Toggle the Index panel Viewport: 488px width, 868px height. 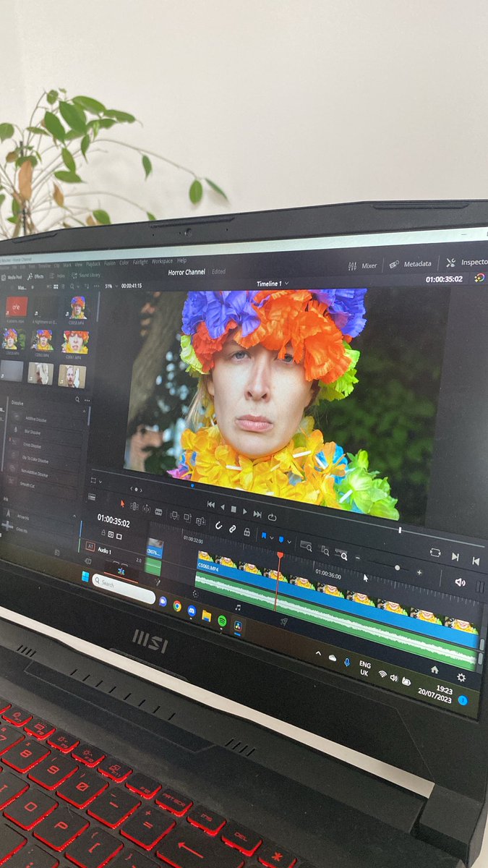(x=58, y=276)
